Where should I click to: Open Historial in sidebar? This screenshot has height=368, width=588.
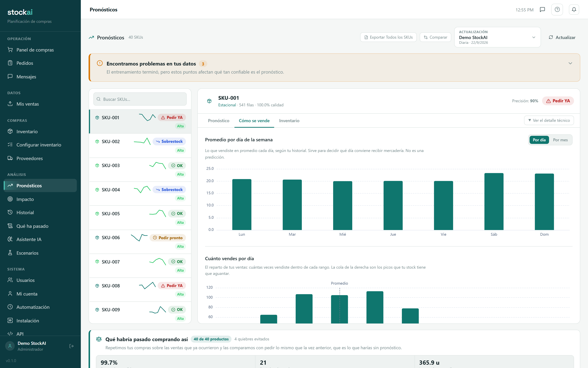point(40,213)
